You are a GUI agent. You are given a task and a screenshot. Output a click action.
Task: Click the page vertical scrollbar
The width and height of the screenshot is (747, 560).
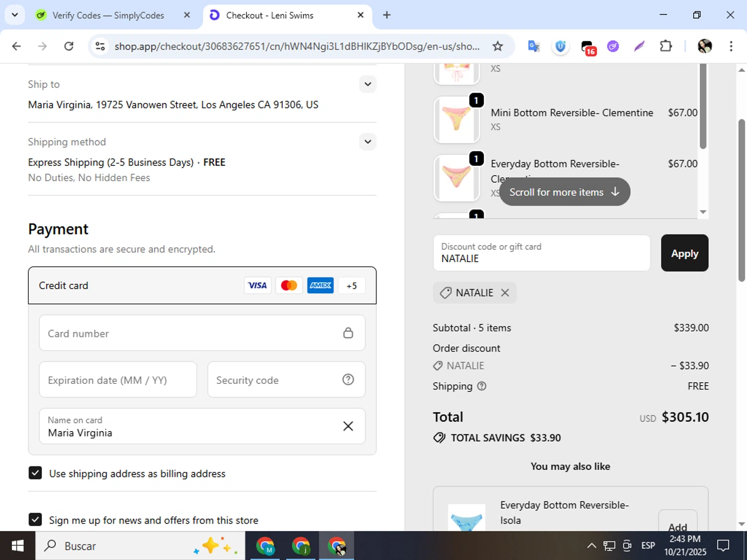[x=742, y=200]
